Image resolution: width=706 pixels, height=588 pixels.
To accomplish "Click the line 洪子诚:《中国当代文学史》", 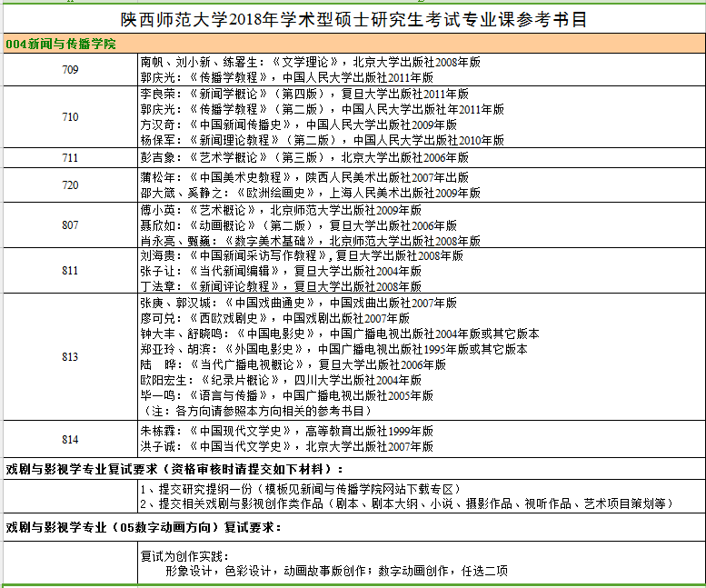I will coord(286,446).
